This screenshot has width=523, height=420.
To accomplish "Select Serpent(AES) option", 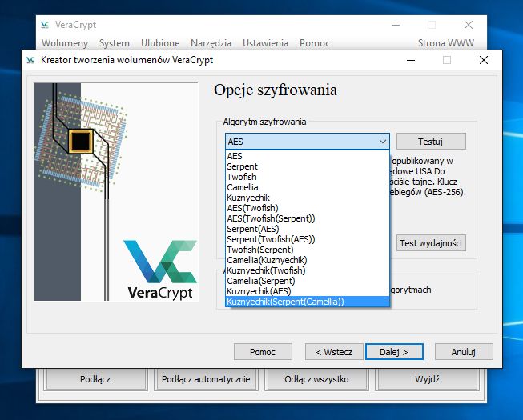I will [308, 229].
